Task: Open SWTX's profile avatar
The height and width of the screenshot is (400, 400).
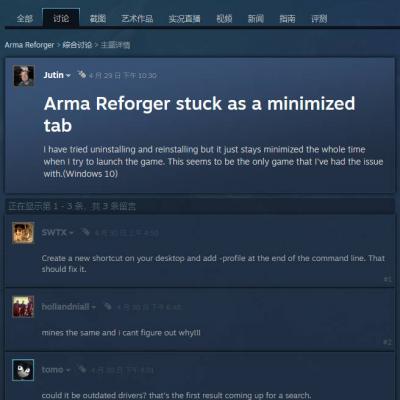Action: [x=23, y=233]
